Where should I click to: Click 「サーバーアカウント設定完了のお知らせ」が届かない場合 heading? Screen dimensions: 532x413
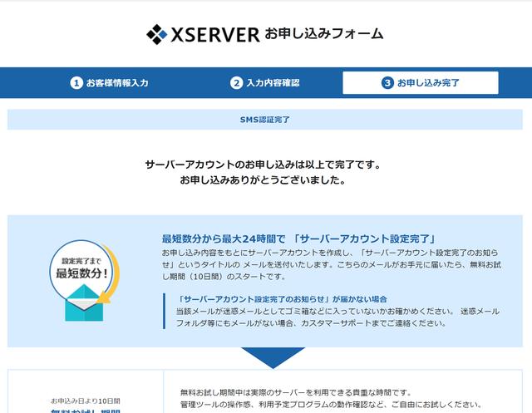pyautogui.click(x=282, y=299)
